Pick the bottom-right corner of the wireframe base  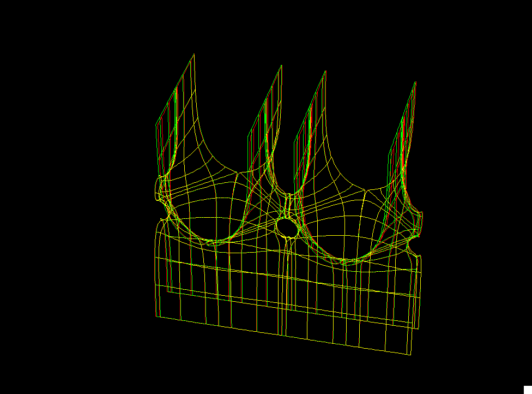[409, 355]
